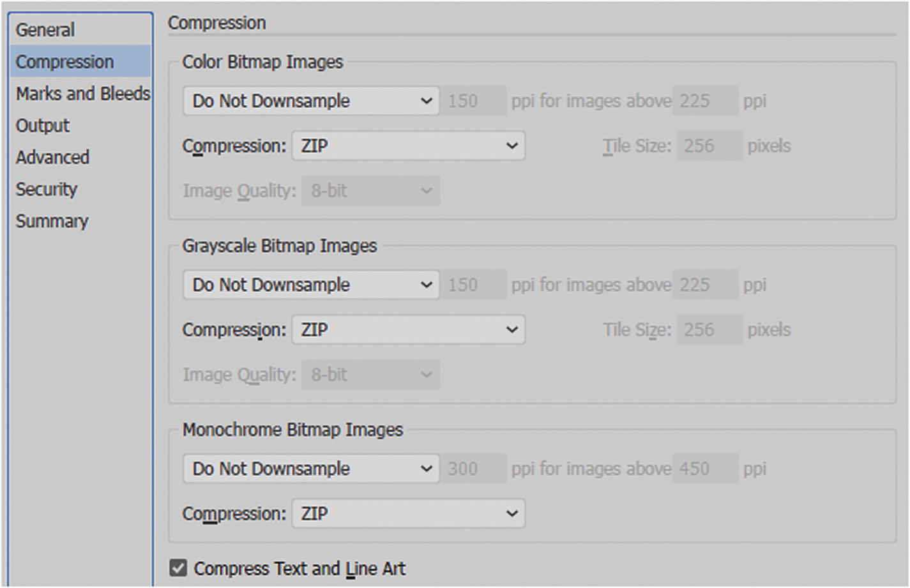This screenshot has height=588, width=910.
Task: Click the 450 ppi threshold field for monochrome images
Action: [x=705, y=469]
